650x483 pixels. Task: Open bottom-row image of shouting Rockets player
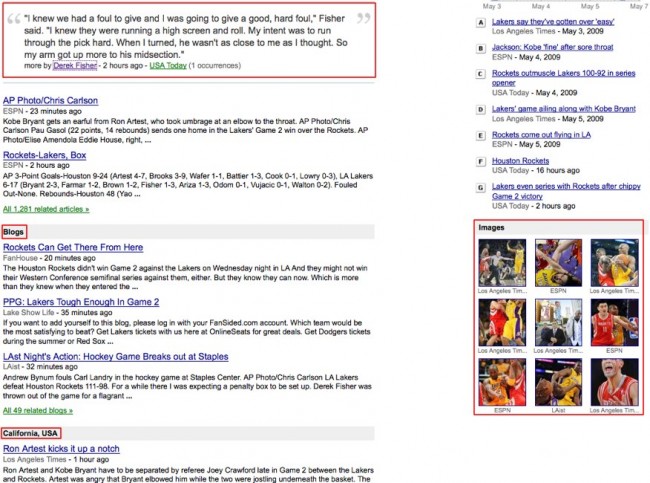click(x=615, y=382)
